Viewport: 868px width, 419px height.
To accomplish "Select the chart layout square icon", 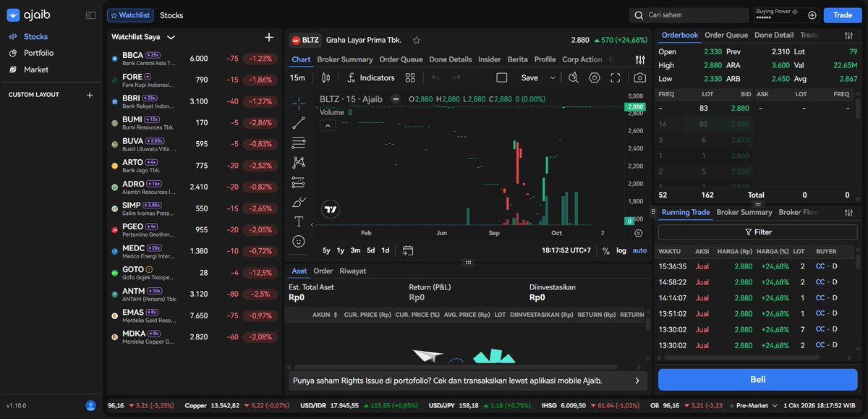I will 502,77.
